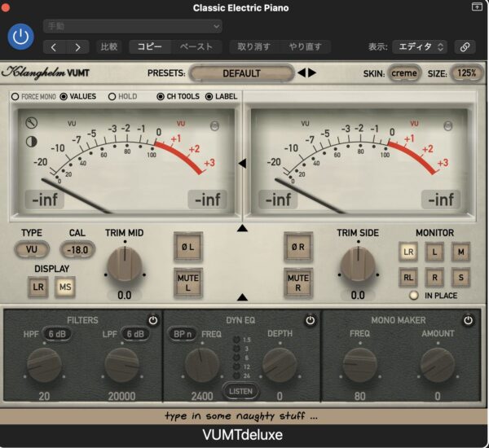Screen dimensions: 489x448
Task: Click the right phase invert ØR button
Action: 297,247
